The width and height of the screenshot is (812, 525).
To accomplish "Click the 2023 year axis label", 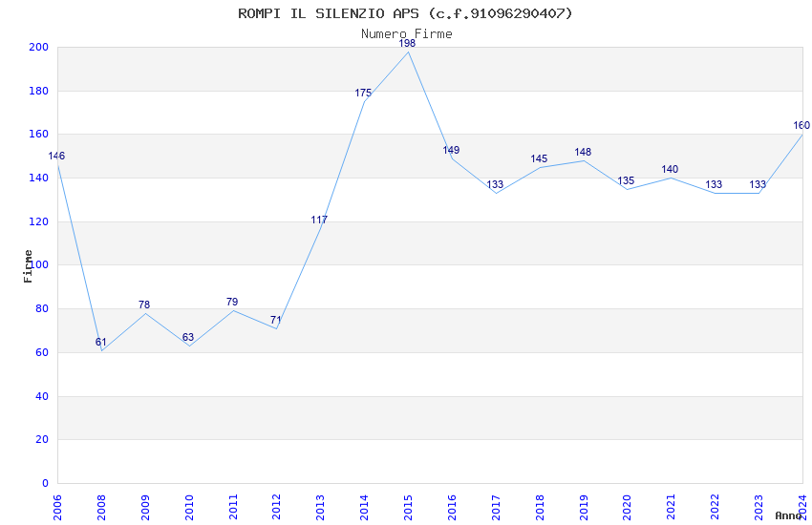I will coord(759,507).
